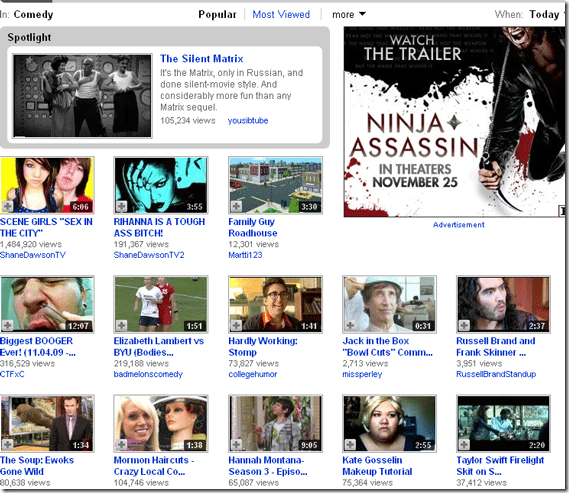Add SCENE GIRLS video to queue with plus icon
This screenshot has height=493, width=569.
click(7, 206)
